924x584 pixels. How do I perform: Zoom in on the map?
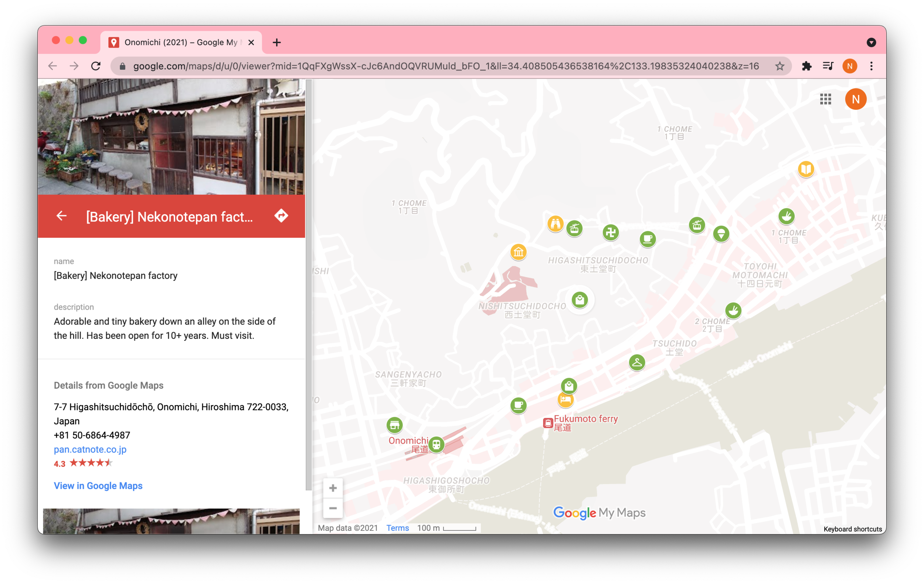click(x=333, y=488)
